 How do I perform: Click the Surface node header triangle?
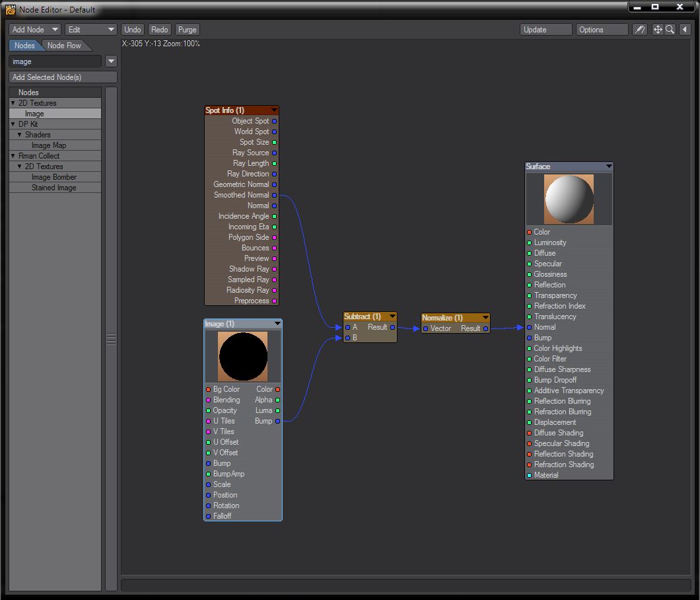click(x=609, y=167)
